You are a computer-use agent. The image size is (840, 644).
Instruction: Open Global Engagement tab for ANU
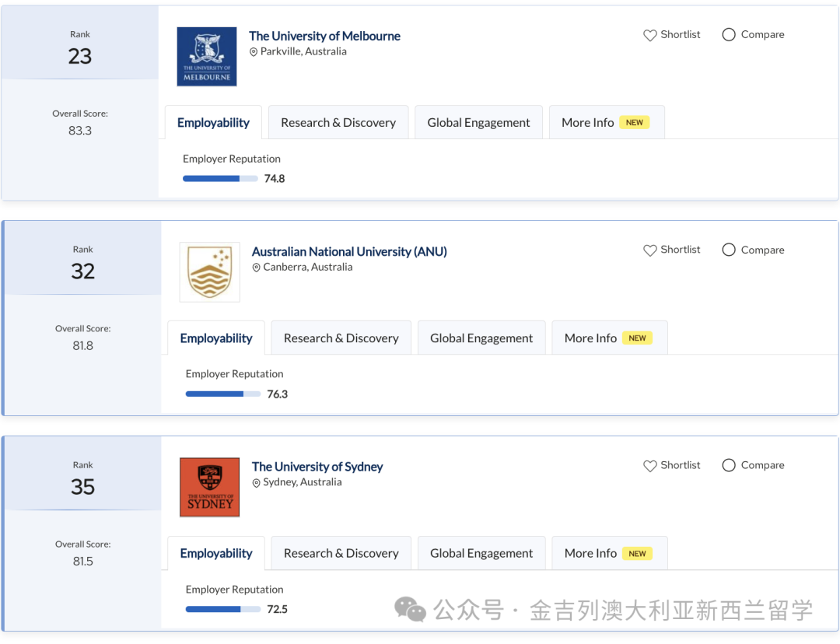[481, 338]
